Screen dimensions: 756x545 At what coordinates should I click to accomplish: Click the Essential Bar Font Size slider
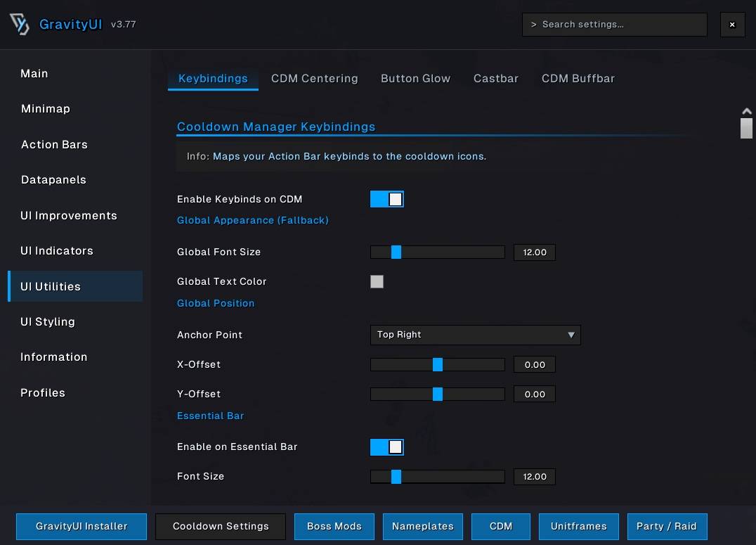coord(437,477)
